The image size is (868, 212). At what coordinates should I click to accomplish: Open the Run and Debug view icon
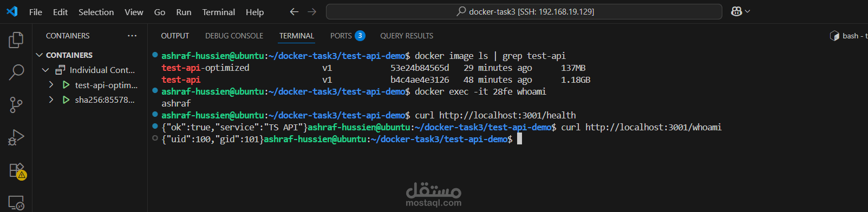(16, 137)
